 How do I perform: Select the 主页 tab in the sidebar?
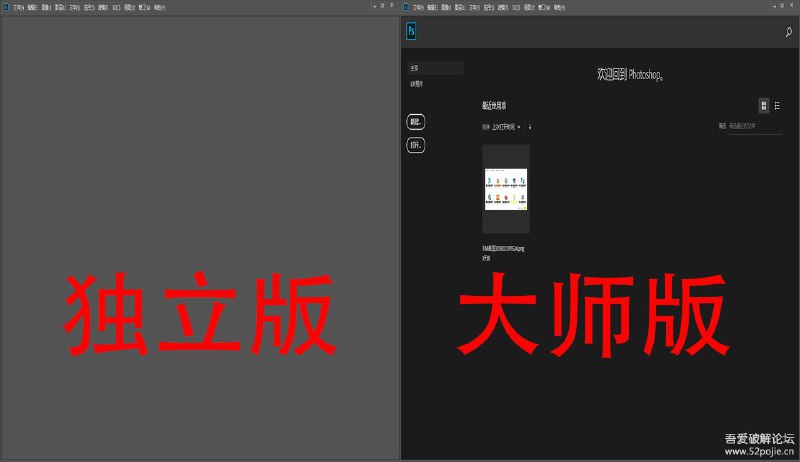point(435,68)
